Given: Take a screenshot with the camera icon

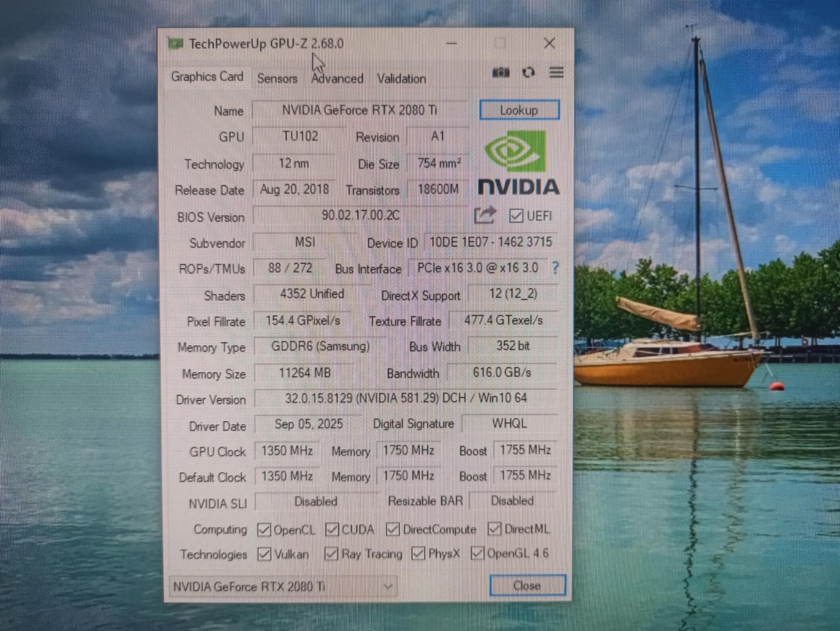Looking at the screenshot, I should [x=500, y=73].
